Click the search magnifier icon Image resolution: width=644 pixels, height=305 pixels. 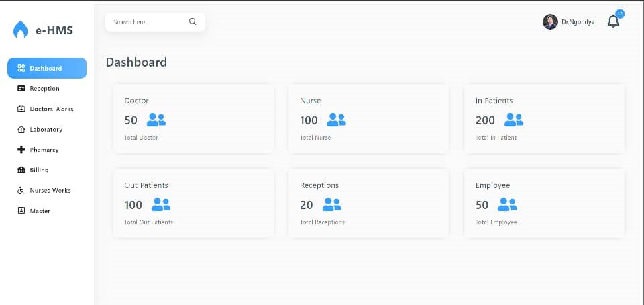193,21
